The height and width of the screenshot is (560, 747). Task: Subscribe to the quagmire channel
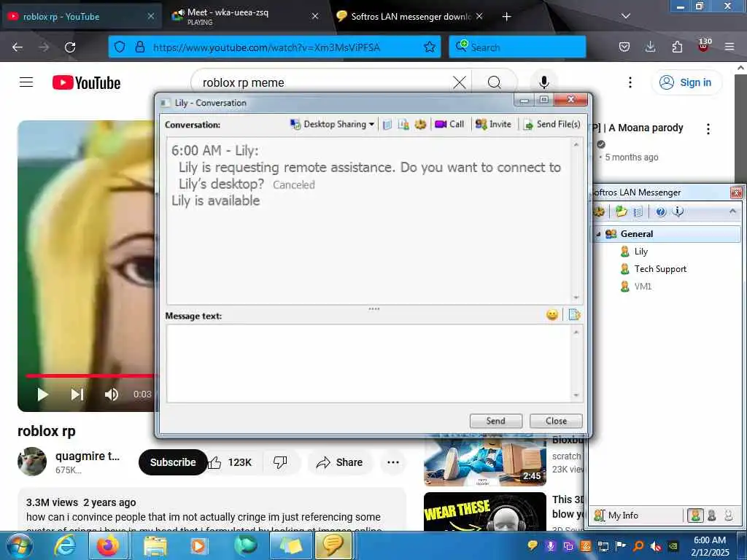pos(173,462)
